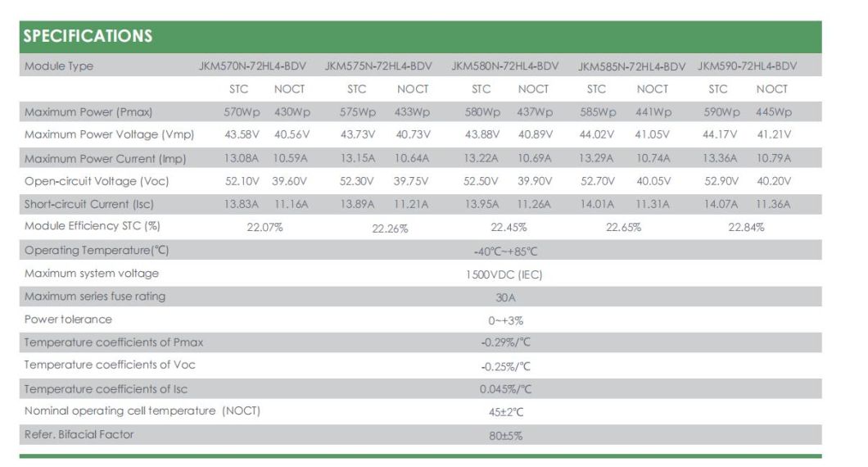Select the -40℃~+85℃ operating temperature value
This screenshot has width=868, height=467.
[x=505, y=251]
